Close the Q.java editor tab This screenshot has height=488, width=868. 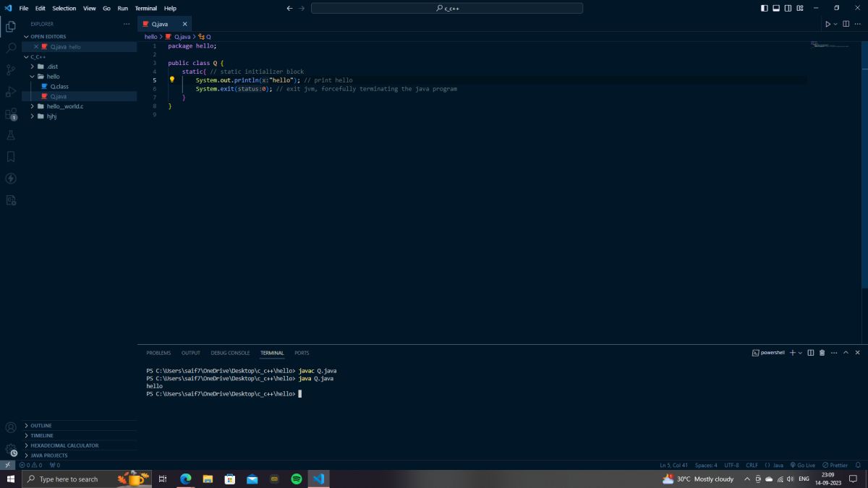tap(184, 24)
